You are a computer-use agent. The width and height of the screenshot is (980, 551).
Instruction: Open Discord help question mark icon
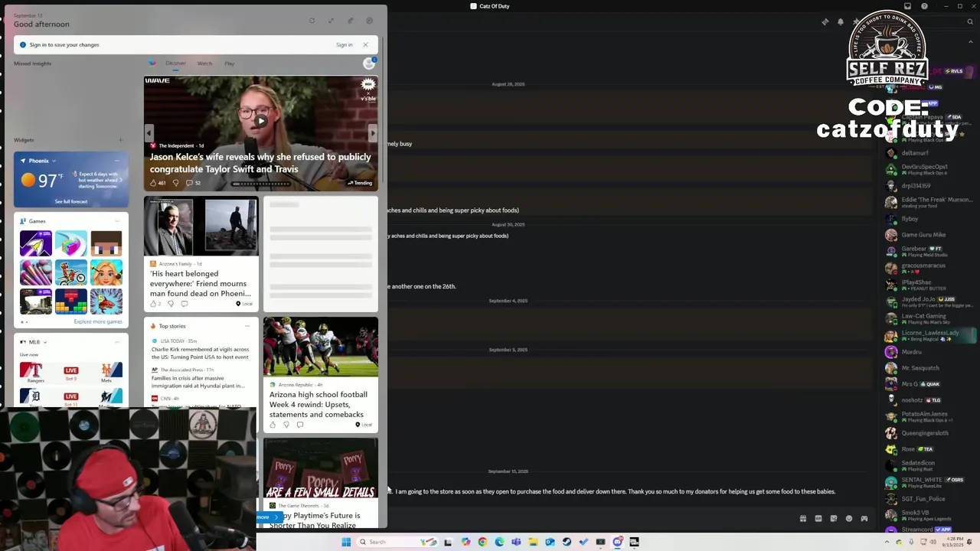tap(924, 6)
